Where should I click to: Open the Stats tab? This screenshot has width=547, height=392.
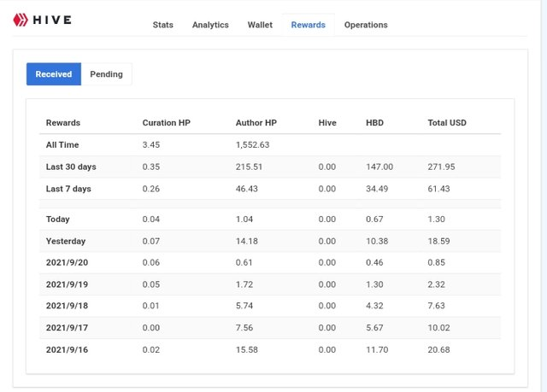163,25
